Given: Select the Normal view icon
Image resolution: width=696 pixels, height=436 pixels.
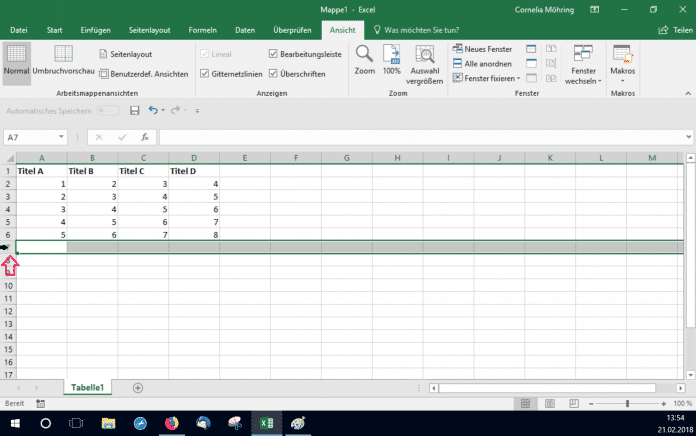Looking at the screenshot, I should [16, 60].
